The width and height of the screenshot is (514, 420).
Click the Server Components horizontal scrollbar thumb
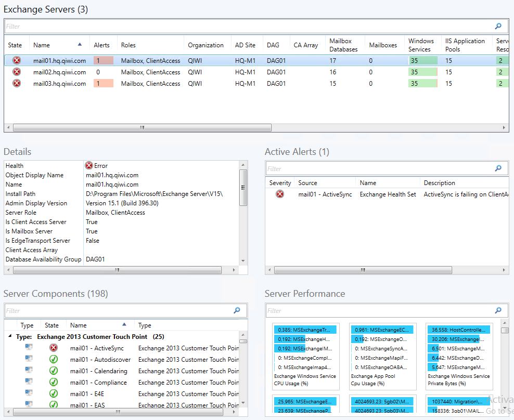[118, 412]
